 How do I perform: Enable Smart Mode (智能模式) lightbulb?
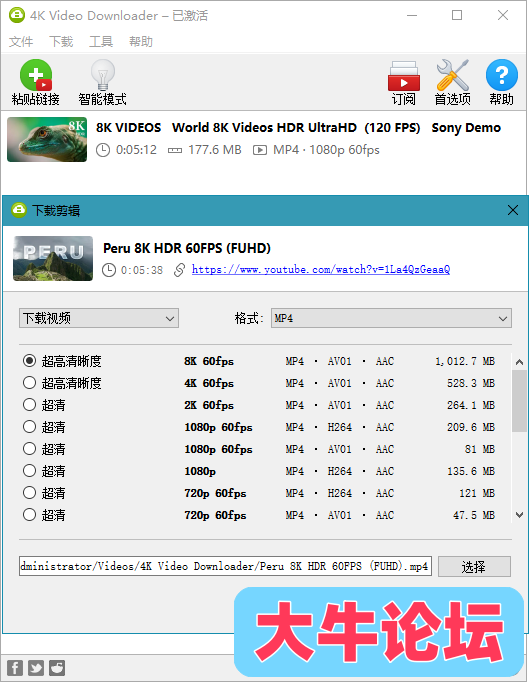pyautogui.click(x=103, y=75)
